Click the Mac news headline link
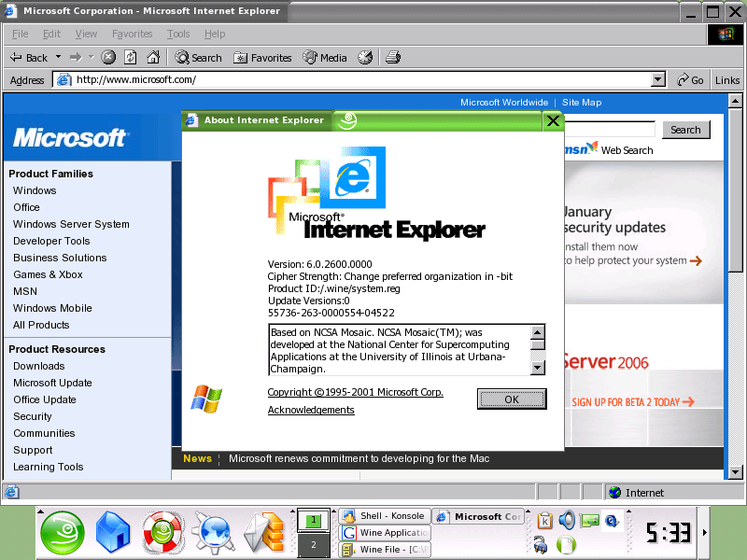Screen dimensions: 747x560 359,458
